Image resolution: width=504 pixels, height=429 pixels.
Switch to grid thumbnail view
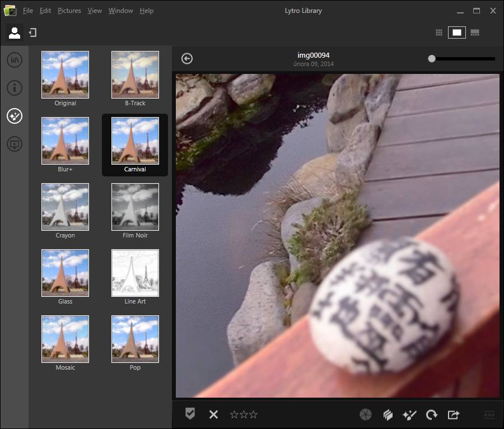tap(439, 32)
